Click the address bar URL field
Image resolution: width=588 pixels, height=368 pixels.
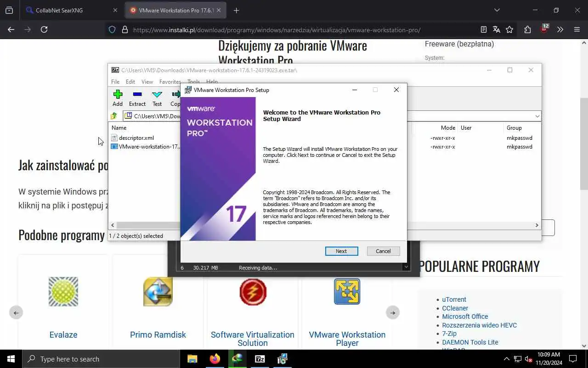click(277, 30)
